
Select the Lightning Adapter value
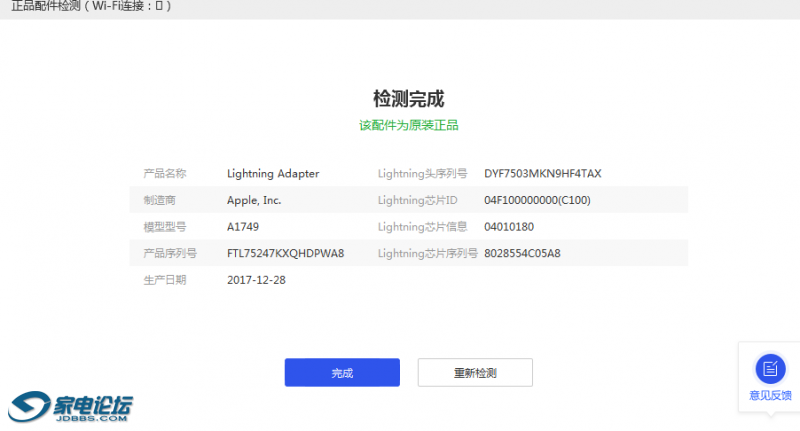273,173
